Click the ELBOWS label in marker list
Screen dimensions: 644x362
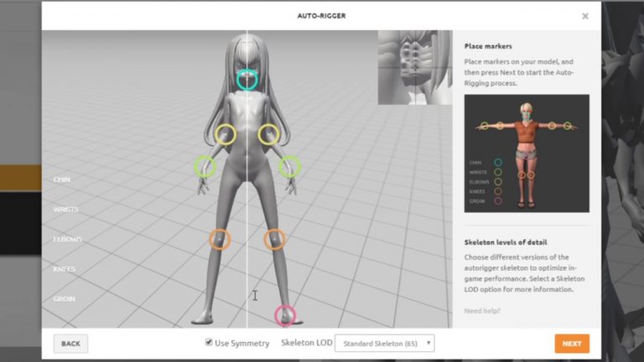[x=67, y=239]
